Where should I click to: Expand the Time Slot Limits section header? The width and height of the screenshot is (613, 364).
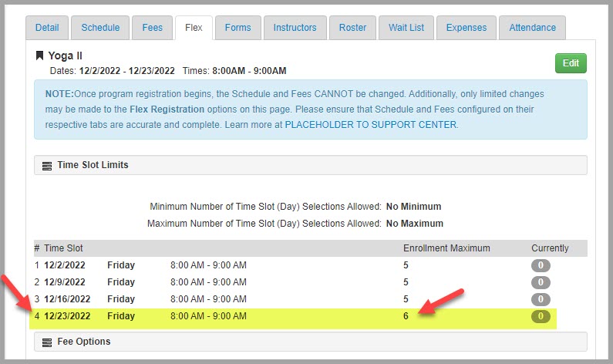[x=310, y=166]
